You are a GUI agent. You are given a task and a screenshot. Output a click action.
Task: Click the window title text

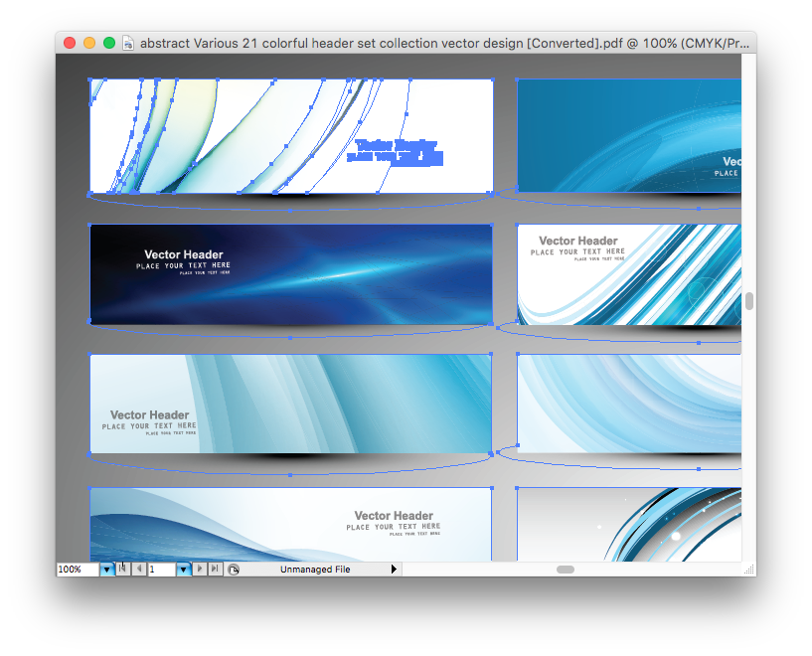[x=444, y=43]
